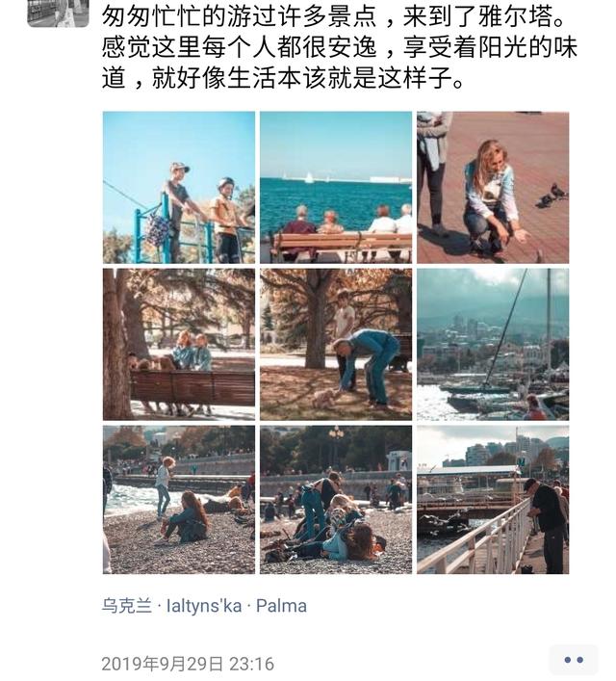Open photo of girls on park bench
This screenshot has height=681, width=616.
click(x=179, y=345)
